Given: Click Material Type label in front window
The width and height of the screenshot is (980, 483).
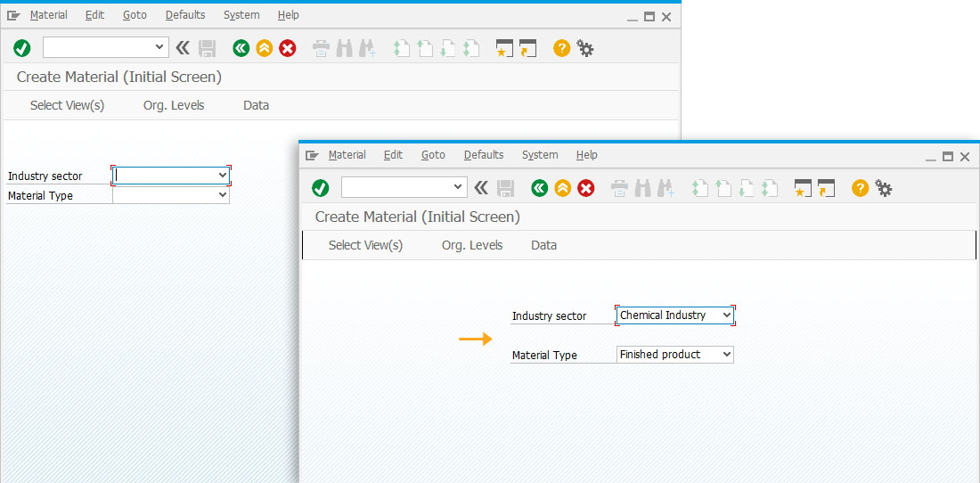Looking at the screenshot, I should pyautogui.click(x=544, y=356).
